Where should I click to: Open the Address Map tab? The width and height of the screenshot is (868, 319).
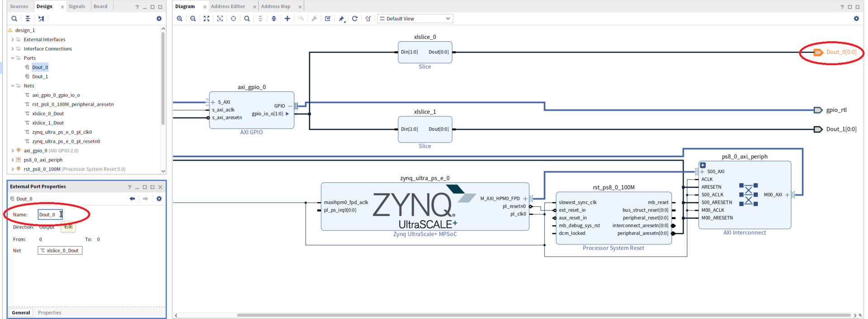(276, 6)
